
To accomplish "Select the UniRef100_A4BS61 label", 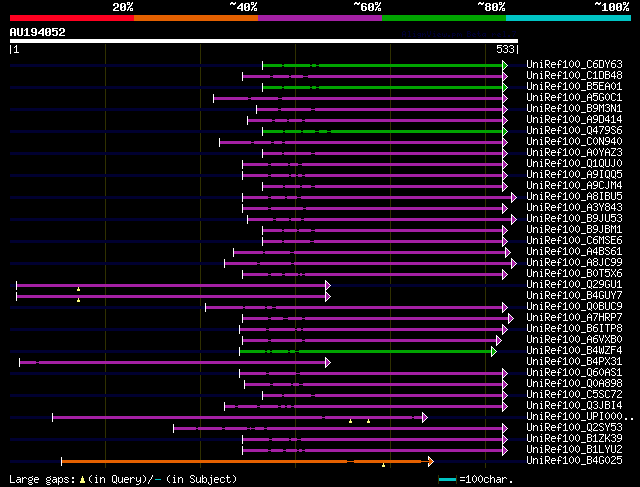I will coord(574,252).
